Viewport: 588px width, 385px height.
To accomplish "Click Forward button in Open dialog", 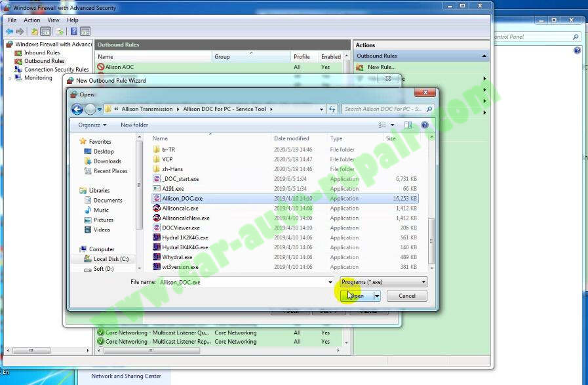I will point(90,109).
